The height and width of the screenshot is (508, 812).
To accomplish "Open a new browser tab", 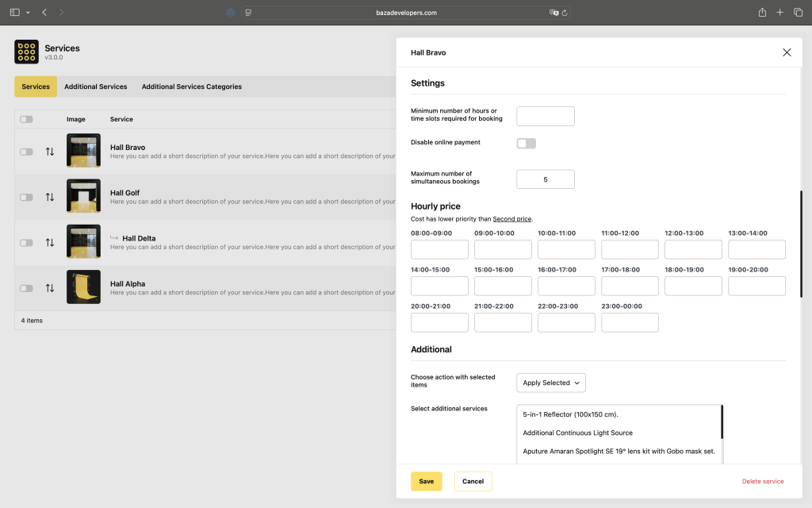I will [780, 13].
